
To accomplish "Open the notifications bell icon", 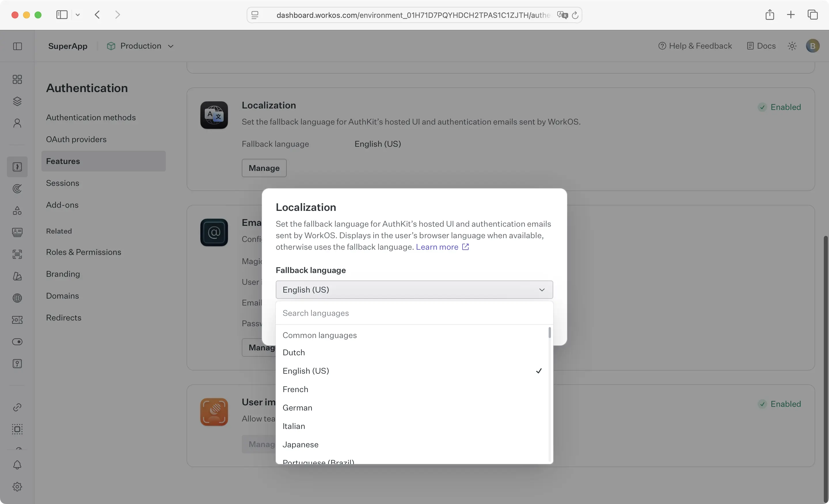I will (17, 465).
